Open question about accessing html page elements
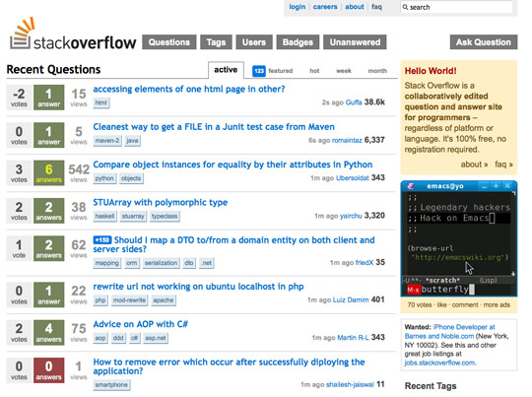This screenshot has height=397, width=532. 189,90
